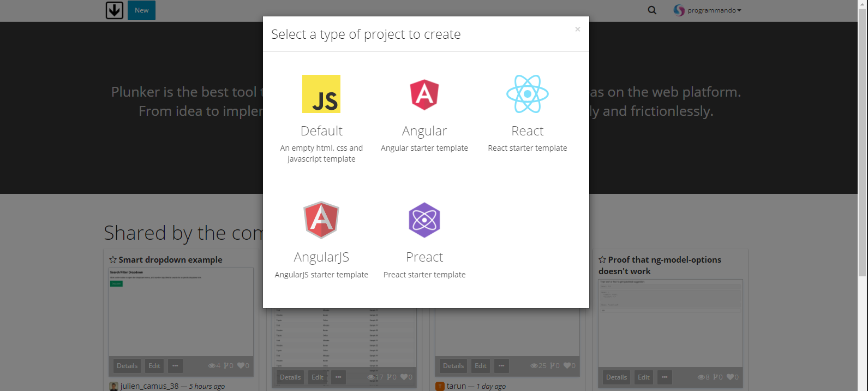The width and height of the screenshot is (868, 391).
Task: Click the programmando user avatar
Action: [x=679, y=10]
